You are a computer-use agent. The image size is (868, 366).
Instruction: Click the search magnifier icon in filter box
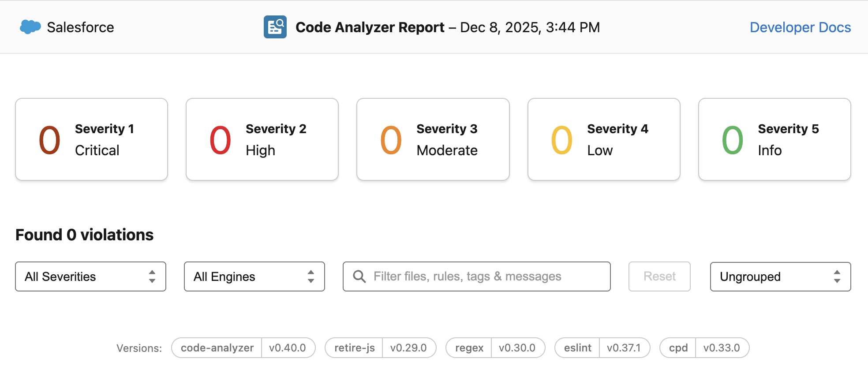click(359, 276)
